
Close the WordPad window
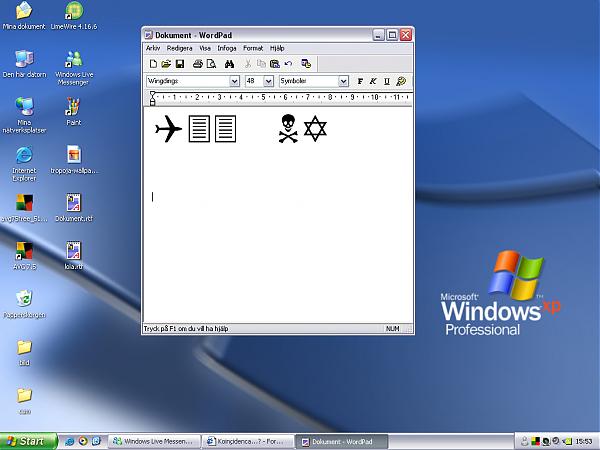(x=406, y=35)
